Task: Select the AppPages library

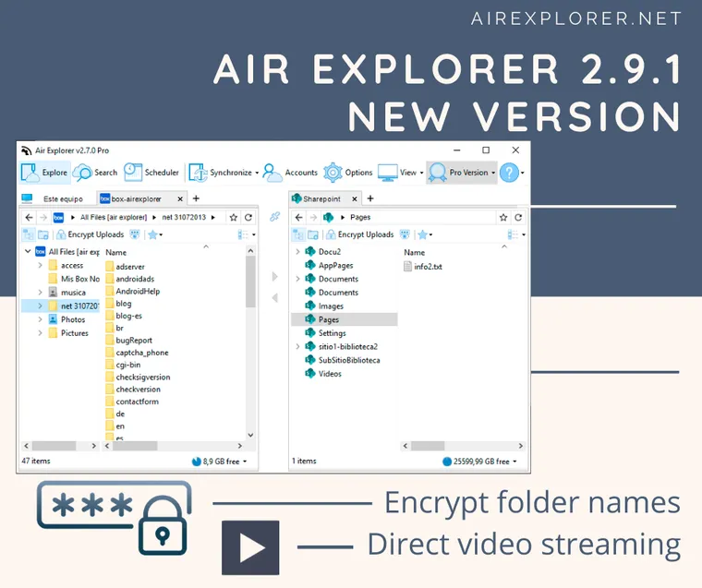Action: tap(329, 265)
